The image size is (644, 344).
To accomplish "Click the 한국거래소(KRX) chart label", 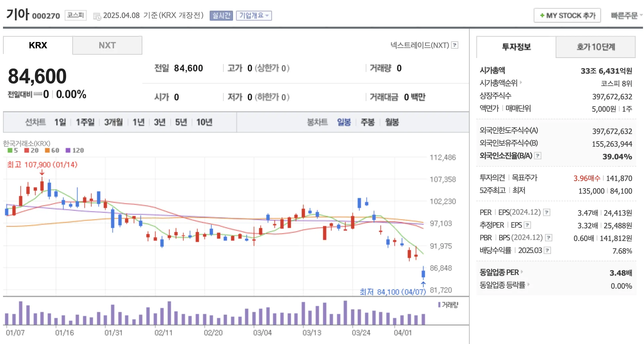I will coord(27,144).
